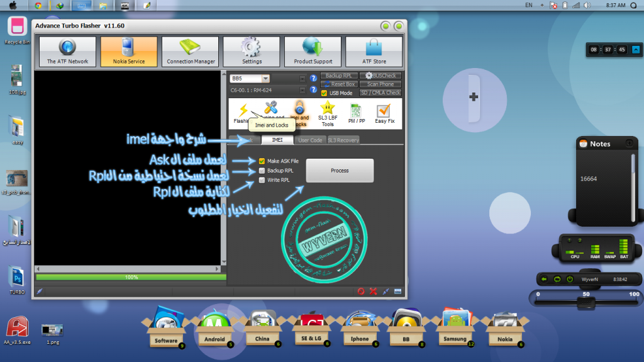This screenshot has width=644, height=362.
Task: Expand the empty dropdown next to BB5
Action: (303, 78)
